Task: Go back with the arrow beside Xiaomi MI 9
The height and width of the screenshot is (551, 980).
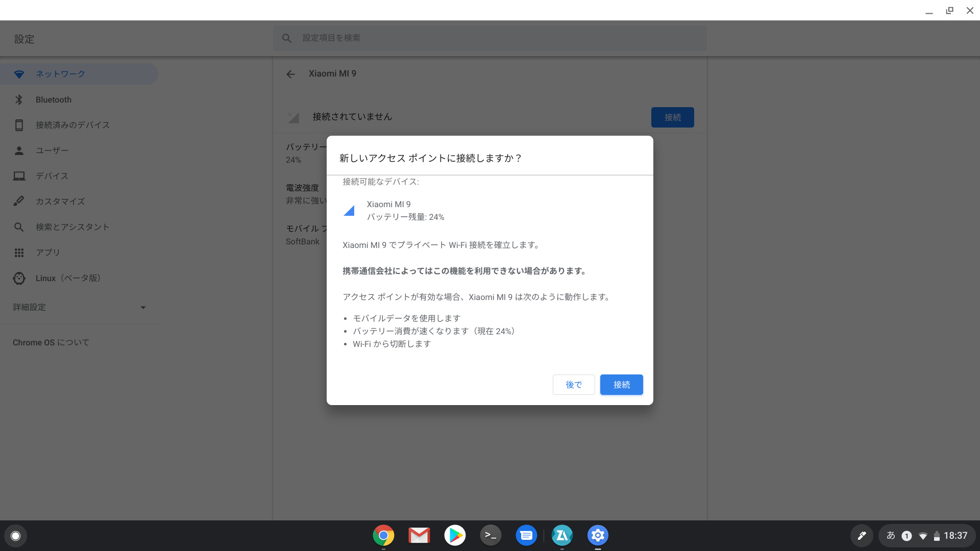Action: pos(290,74)
